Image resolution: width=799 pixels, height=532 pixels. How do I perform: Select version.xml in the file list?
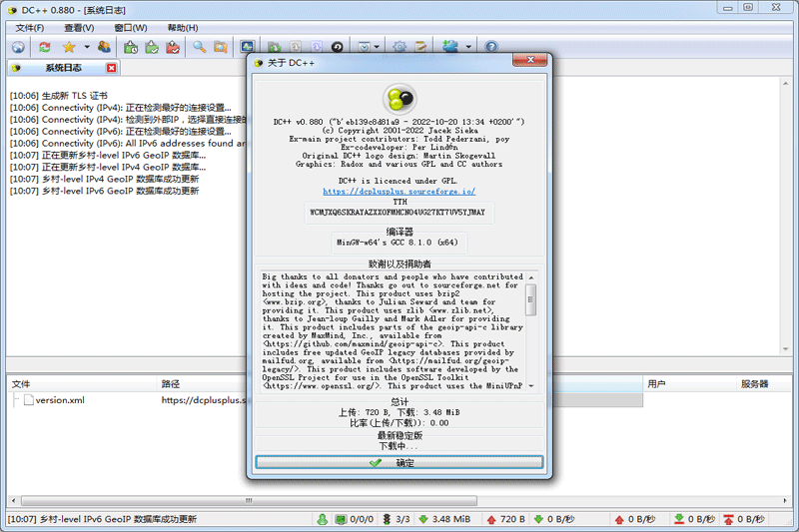click(60, 400)
